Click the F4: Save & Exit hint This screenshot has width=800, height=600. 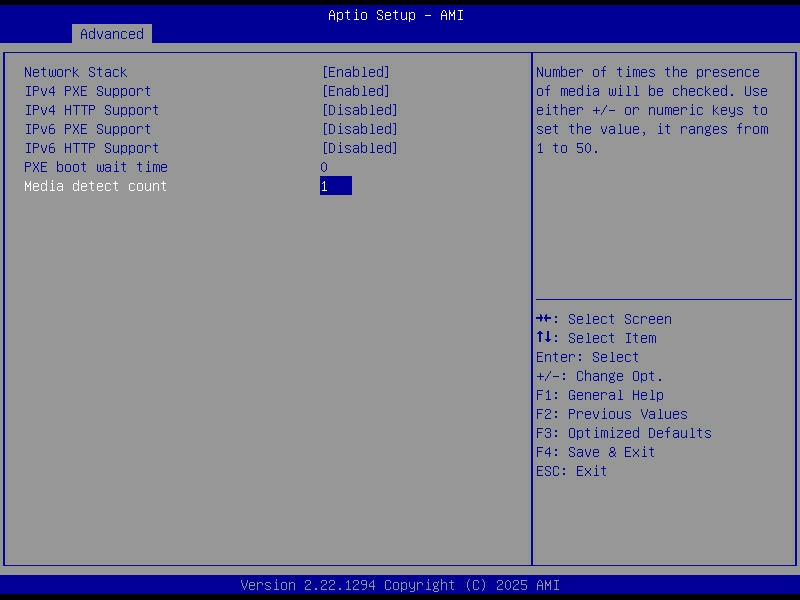pyautogui.click(x=595, y=452)
